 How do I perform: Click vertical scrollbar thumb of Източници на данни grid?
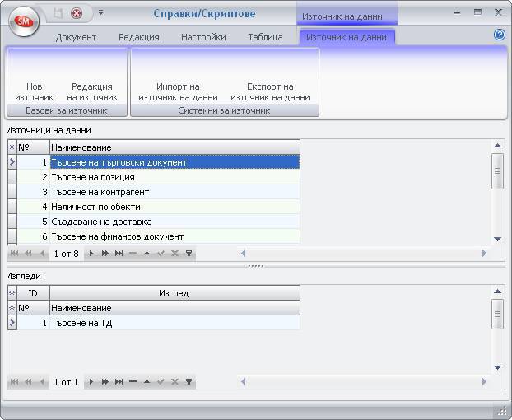(497, 170)
